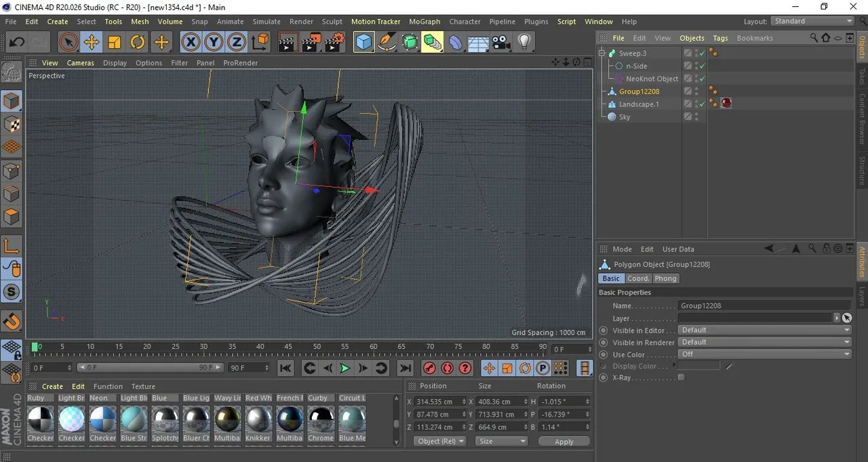The width and height of the screenshot is (868, 462).
Task: Add a Light with the bulb icon
Action: point(524,43)
